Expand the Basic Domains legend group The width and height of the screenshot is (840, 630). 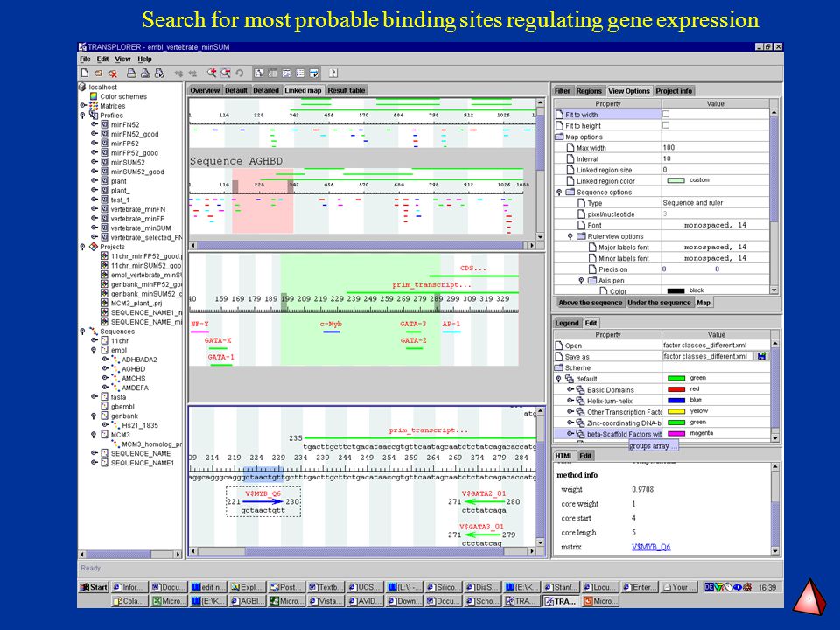[570, 389]
